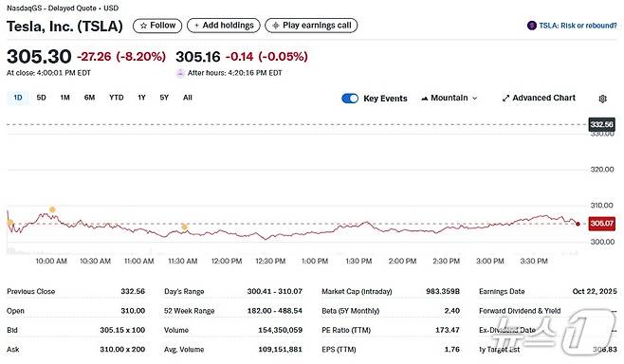Click PE Ratio (TTM) value 173.47
Viewport: 624px width, 364px height.
point(448,330)
